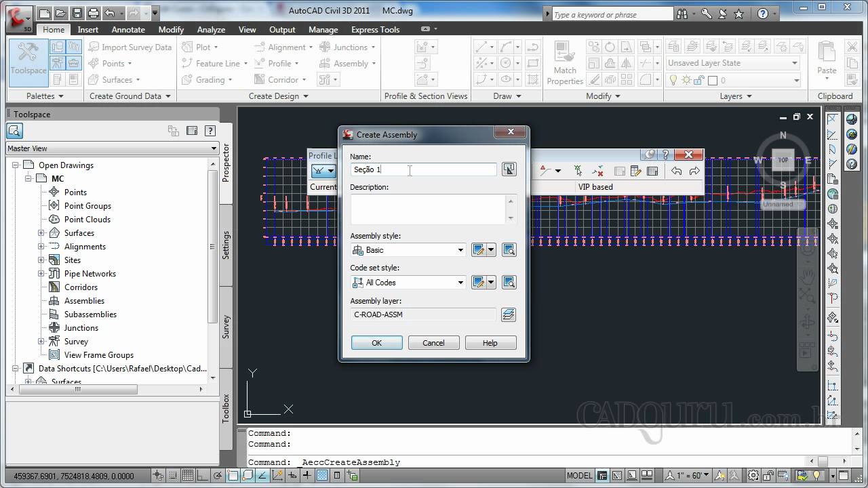Click the Match Properties icon
Viewport: 868px width, 488px height.
pos(565,63)
